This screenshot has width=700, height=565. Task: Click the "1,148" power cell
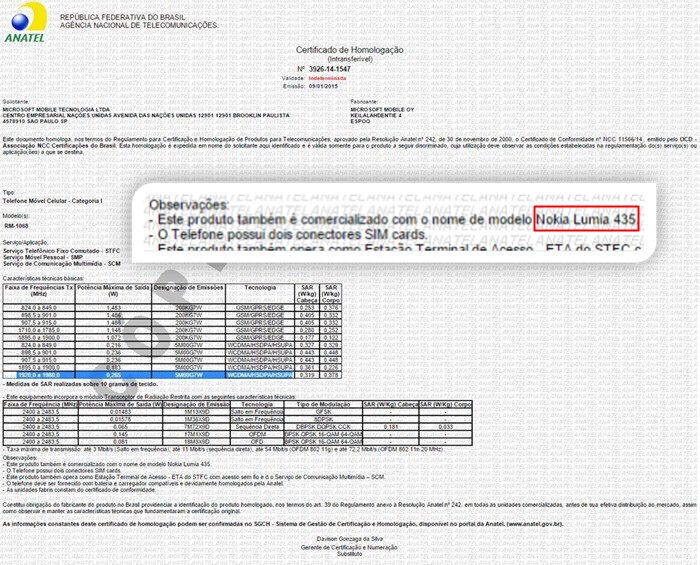(x=114, y=330)
